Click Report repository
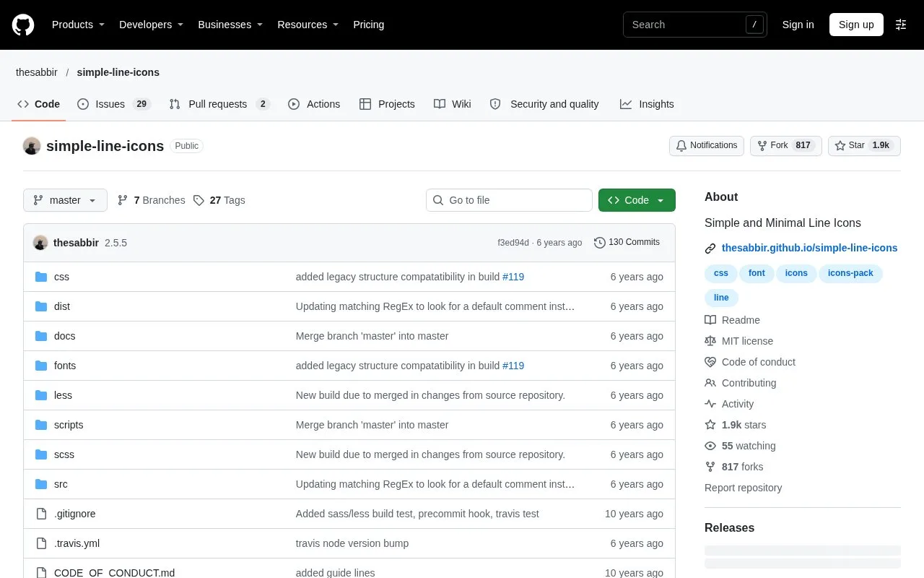The image size is (924, 578). 743,488
